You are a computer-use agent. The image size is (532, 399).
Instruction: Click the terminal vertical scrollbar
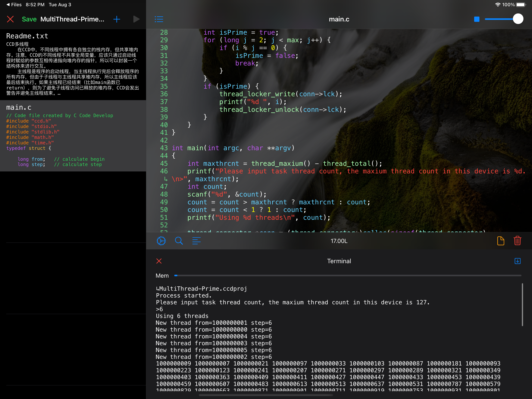click(522, 305)
